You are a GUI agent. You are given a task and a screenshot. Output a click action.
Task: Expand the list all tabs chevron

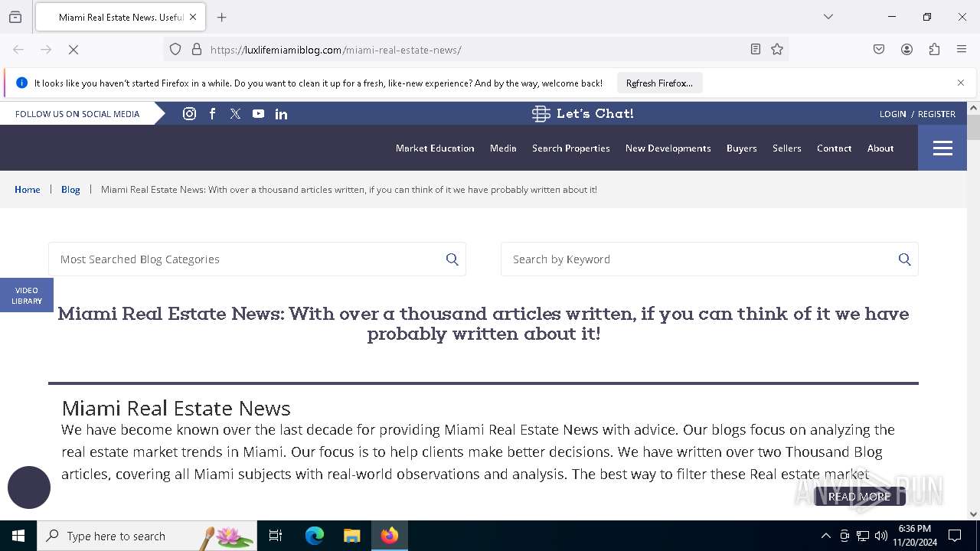tap(828, 17)
